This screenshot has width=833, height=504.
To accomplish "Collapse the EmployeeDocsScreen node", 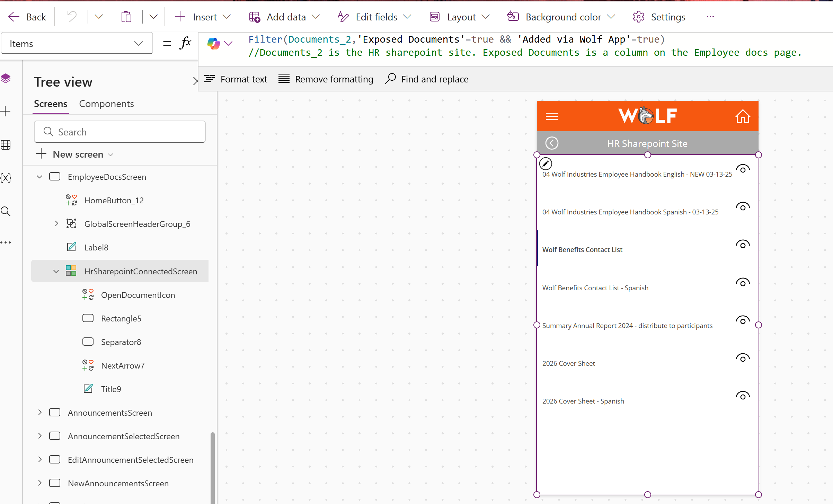I will click(39, 177).
